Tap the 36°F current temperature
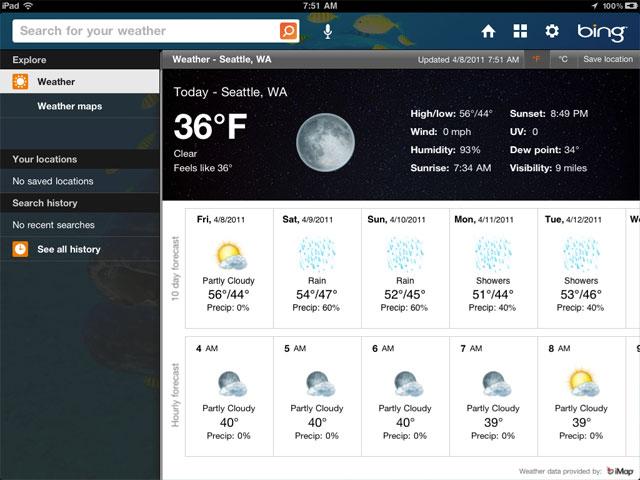640x480 pixels. click(210, 127)
